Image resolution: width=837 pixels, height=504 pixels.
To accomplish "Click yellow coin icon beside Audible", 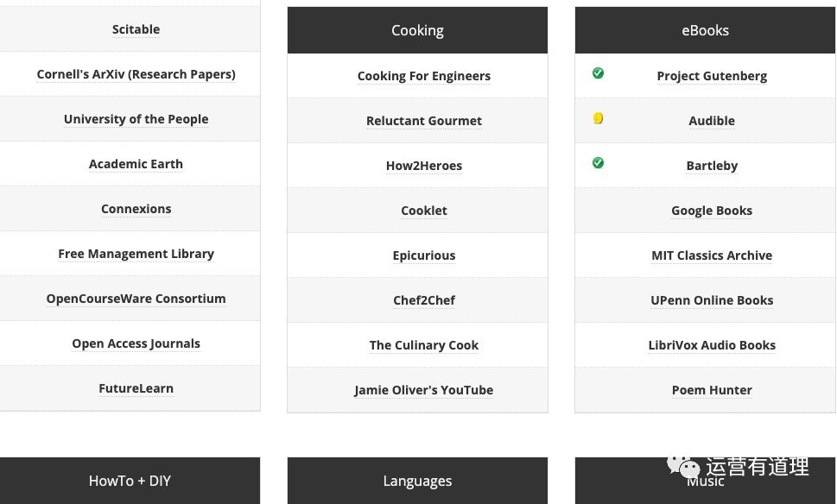I will click(x=598, y=118).
